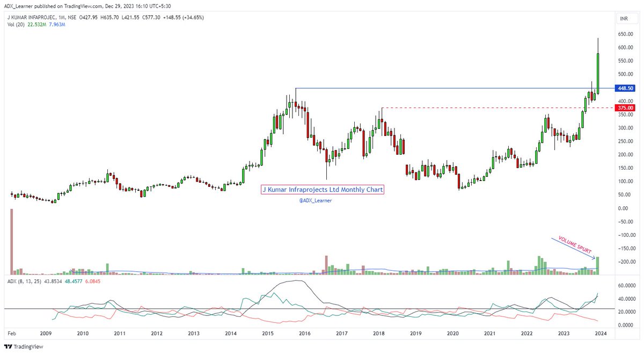The image size is (644, 354).
Task: Click the 2022 label on the time axis
Action: pyautogui.click(x=526, y=334)
